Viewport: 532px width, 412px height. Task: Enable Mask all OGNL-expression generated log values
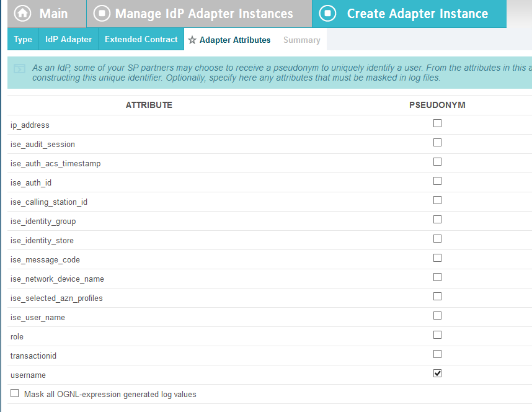[15, 393]
